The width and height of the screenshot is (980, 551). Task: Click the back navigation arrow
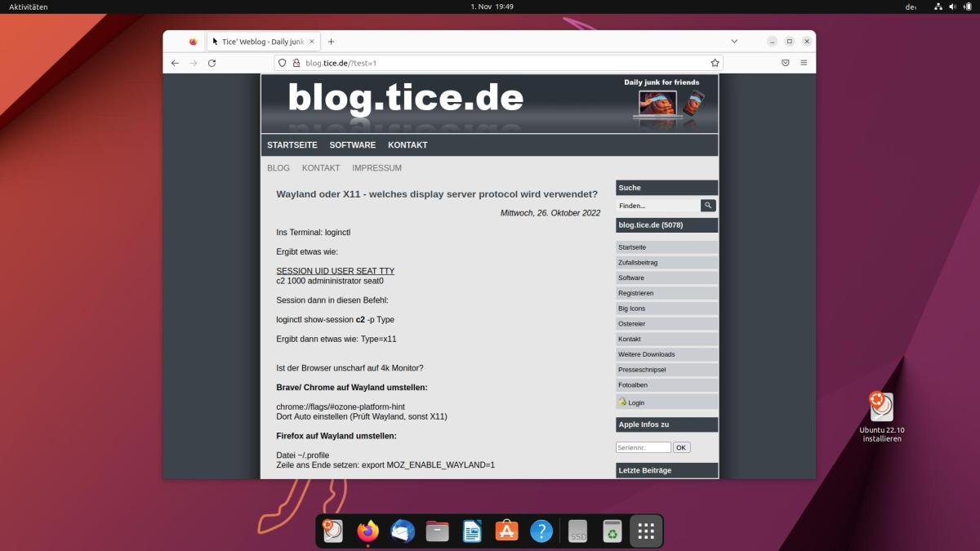[x=175, y=63]
